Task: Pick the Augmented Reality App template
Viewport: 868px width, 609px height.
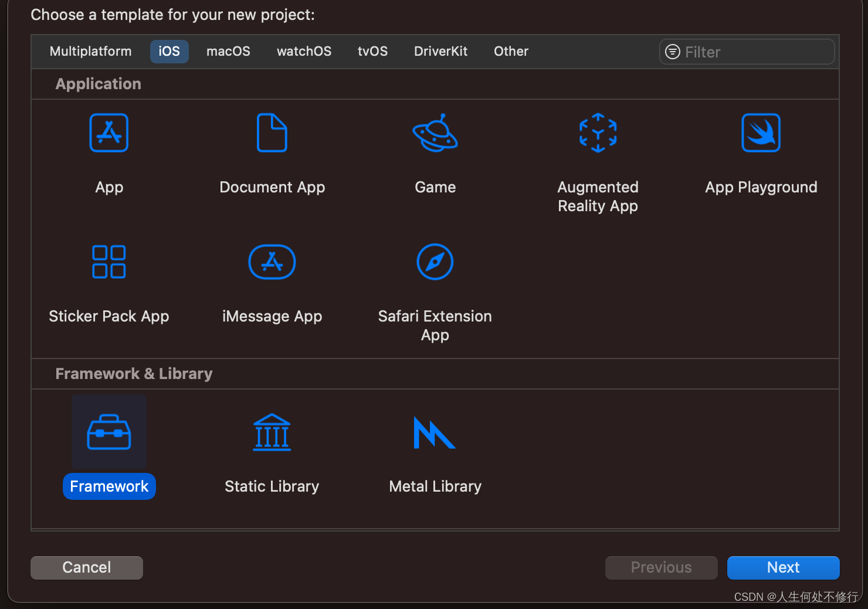Action: [598, 133]
